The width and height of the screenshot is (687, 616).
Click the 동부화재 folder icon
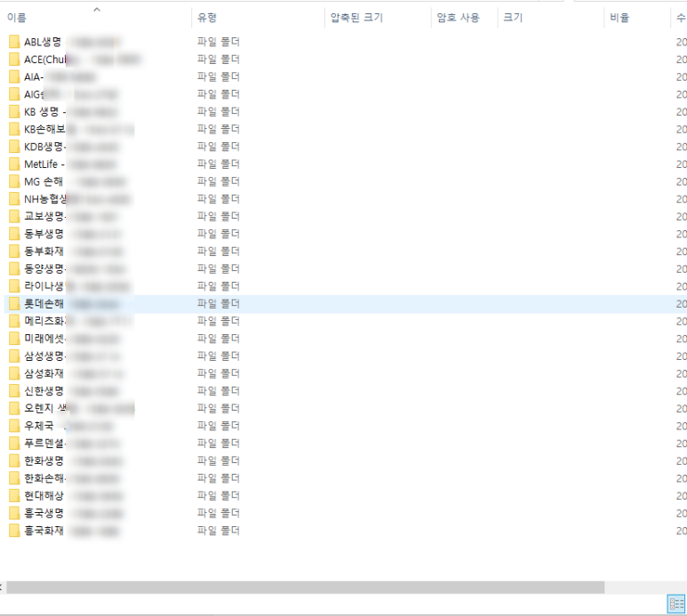pos(14,251)
